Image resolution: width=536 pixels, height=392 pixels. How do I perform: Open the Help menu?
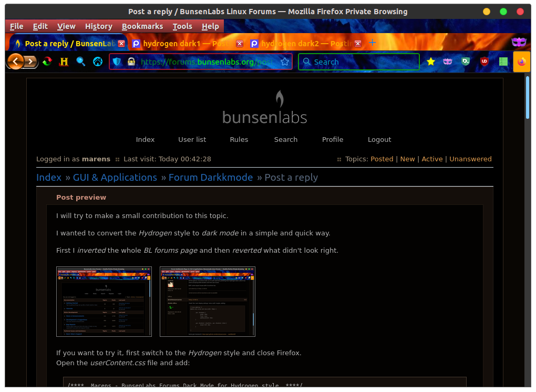point(210,26)
